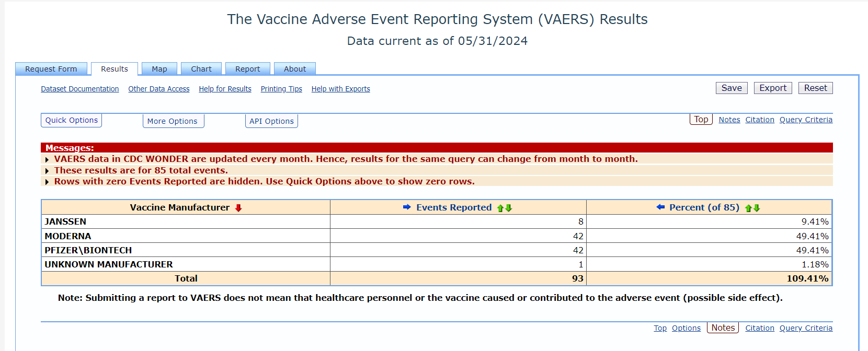Click the total percent 109.41%

[x=808, y=278]
